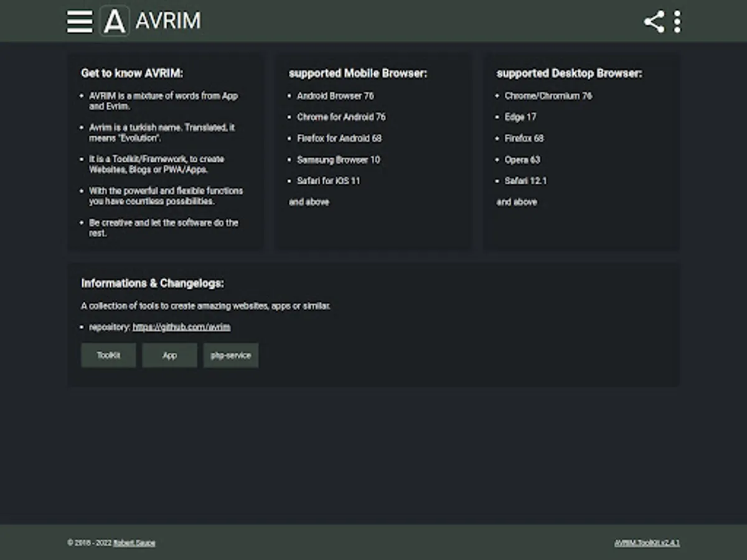Open the AVRIM.ToolKit version footer link
The height and width of the screenshot is (560, 747).
pyautogui.click(x=647, y=543)
